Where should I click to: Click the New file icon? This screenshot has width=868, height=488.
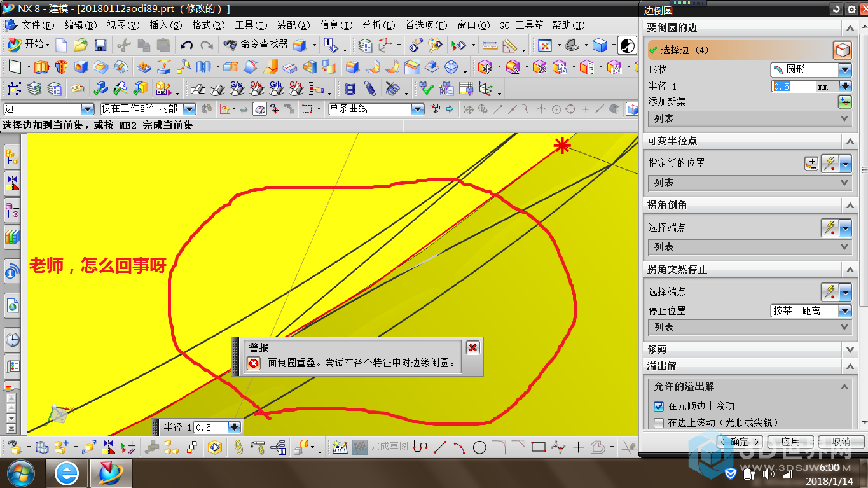[x=61, y=45]
